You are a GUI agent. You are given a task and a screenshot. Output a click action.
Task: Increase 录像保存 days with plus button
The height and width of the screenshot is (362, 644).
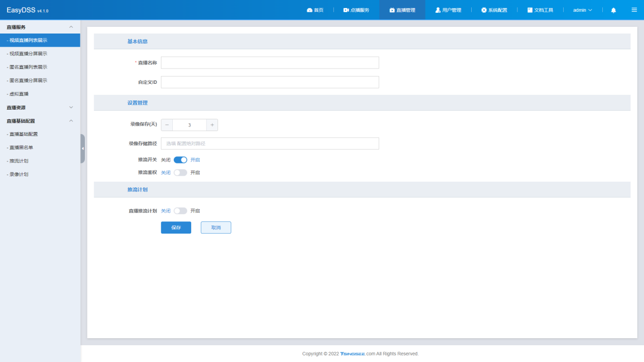tap(212, 125)
